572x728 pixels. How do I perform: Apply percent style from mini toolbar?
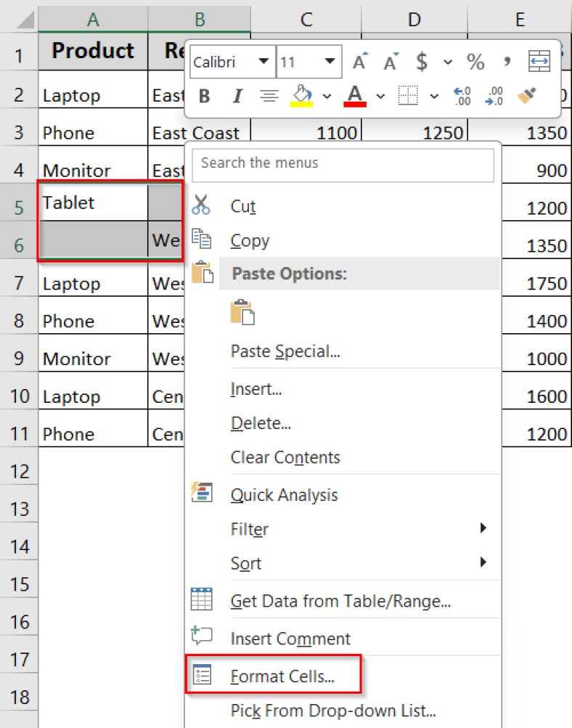pyautogui.click(x=475, y=62)
